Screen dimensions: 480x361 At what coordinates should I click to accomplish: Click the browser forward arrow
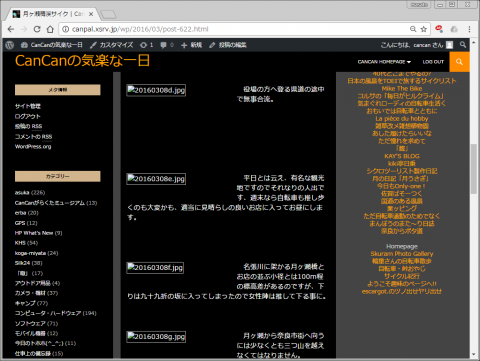pos(24,29)
